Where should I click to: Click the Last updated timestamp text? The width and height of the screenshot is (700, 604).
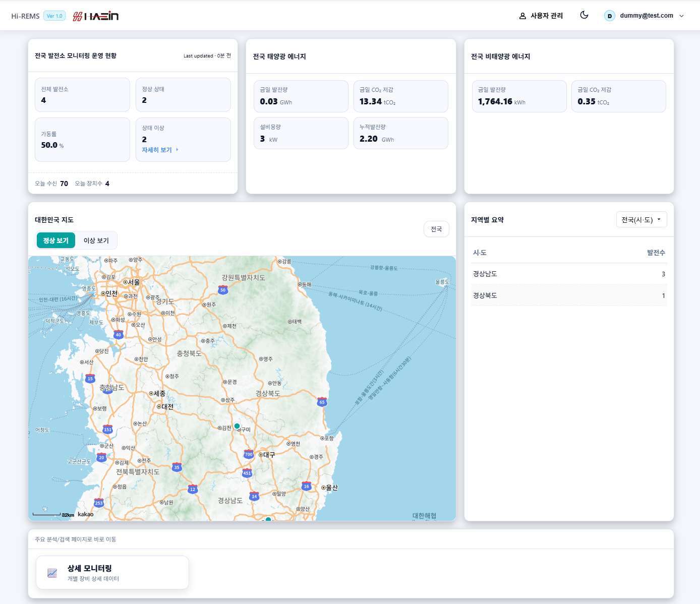(x=207, y=56)
